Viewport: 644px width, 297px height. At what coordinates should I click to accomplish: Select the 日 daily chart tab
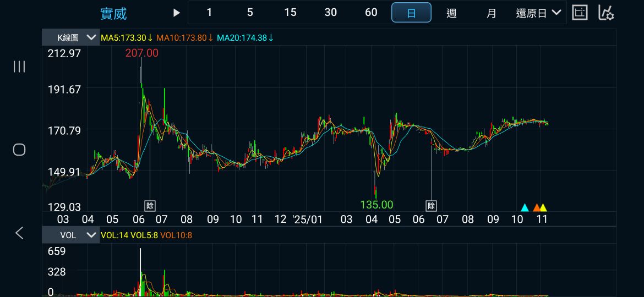[411, 13]
